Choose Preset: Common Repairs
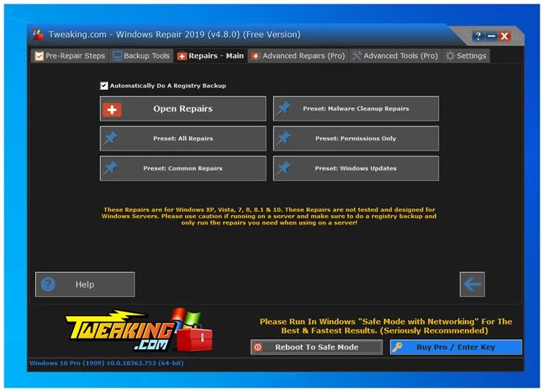Viewport: 544px width, 392px height. (183, 168)
